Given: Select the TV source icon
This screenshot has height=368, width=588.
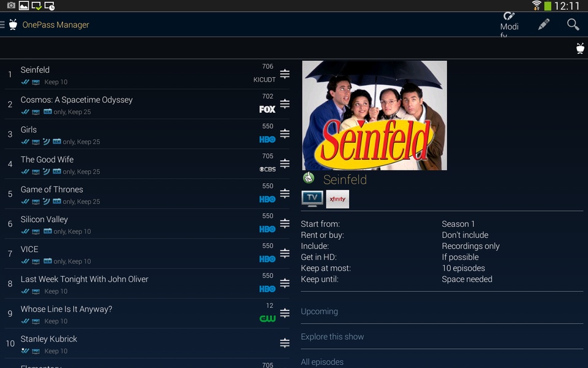Looking at the screenshot, I should coord(312,199).
